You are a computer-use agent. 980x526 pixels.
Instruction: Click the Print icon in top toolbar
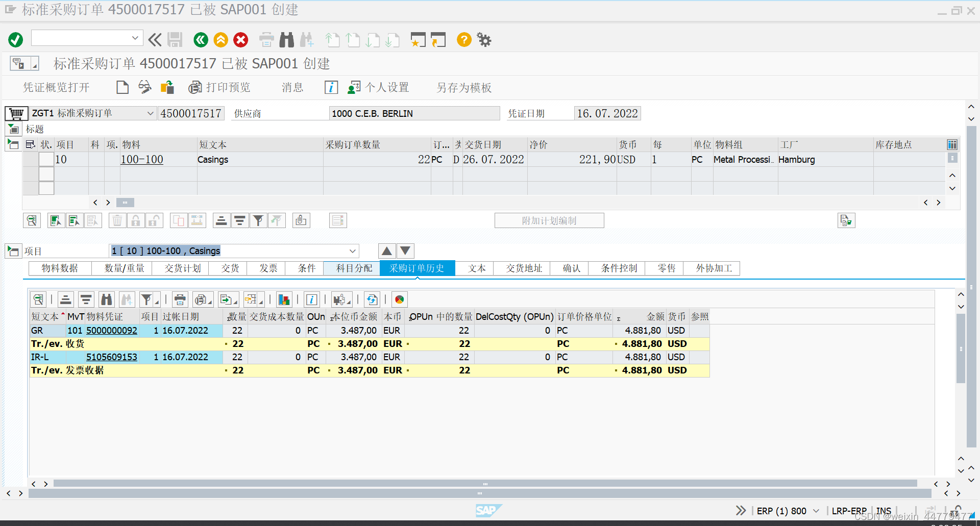click(266, 39)
